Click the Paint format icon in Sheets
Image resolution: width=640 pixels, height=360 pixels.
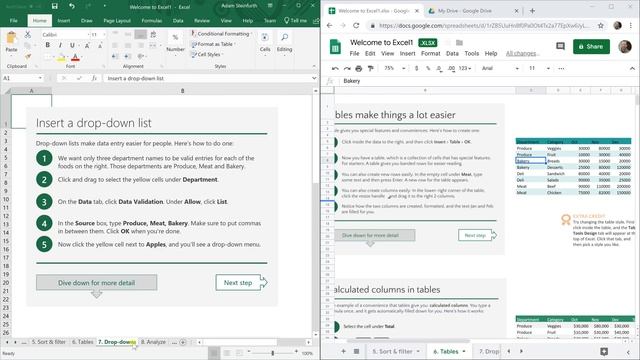[x=370, y=68]
